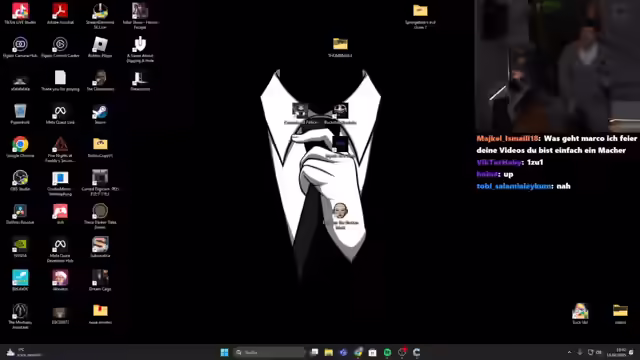
Task: Launch the Steam desktop shortcut
Action: 100,114
